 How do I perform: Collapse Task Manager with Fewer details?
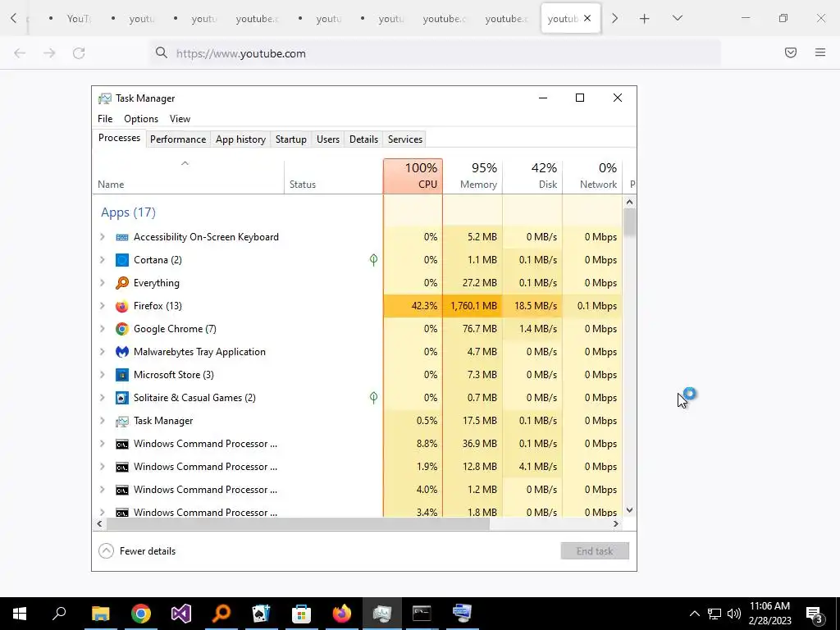click(x=137, y=551)
